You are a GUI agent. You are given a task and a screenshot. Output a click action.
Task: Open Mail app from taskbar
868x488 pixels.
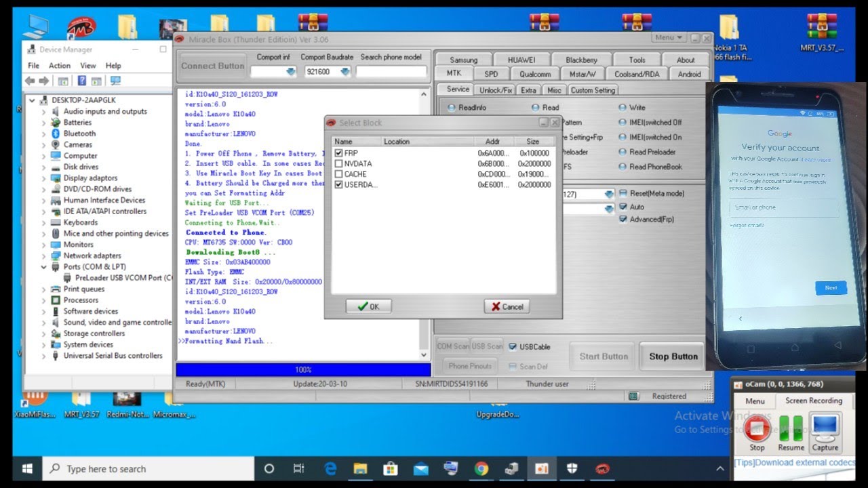coord(420,468)
